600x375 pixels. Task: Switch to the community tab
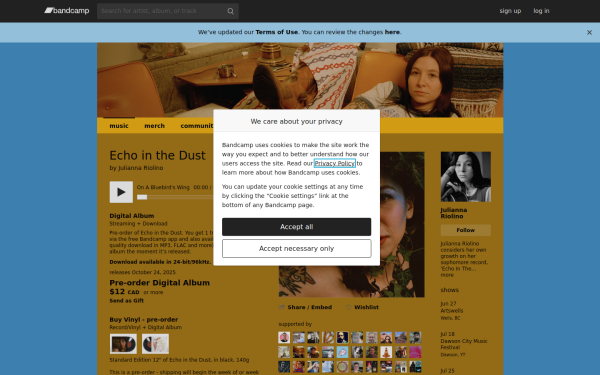click(197, 126)
